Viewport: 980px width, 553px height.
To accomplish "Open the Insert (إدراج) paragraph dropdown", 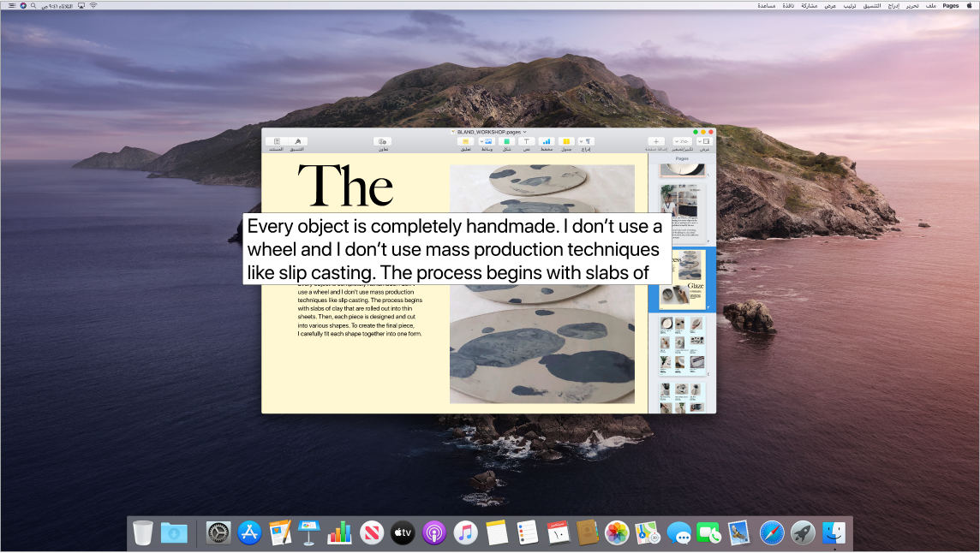I will (587, 141).
